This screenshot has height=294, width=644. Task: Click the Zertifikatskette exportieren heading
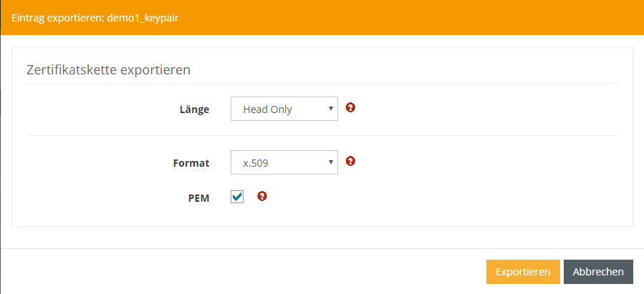point(107,70)
